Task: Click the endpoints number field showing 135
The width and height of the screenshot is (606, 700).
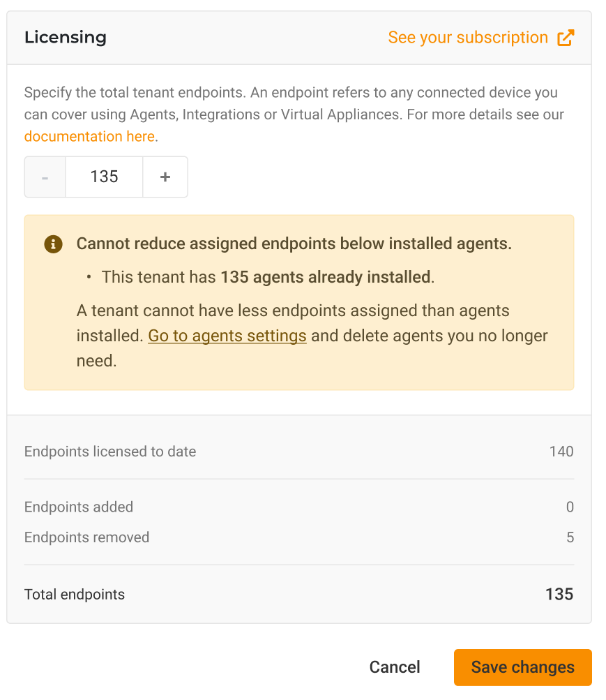Action: point(104,177)
